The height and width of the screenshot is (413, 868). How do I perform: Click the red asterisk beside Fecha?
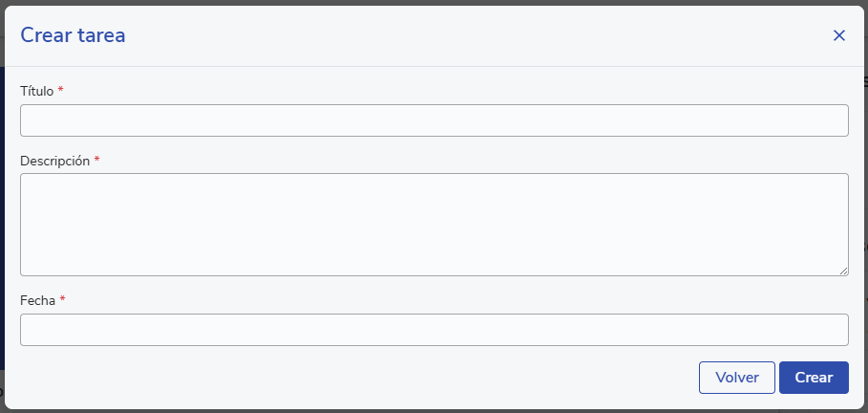tap(63, 299)
